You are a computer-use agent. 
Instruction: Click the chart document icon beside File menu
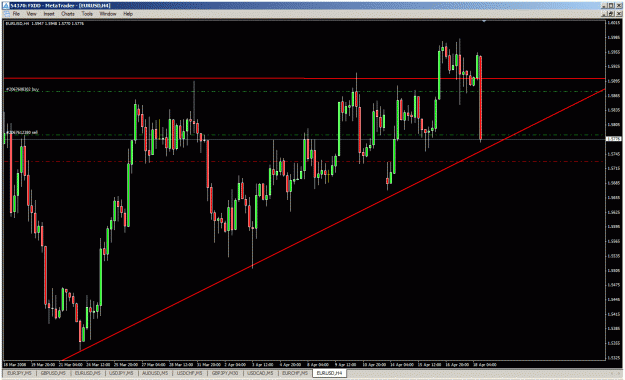pos(6,14)
